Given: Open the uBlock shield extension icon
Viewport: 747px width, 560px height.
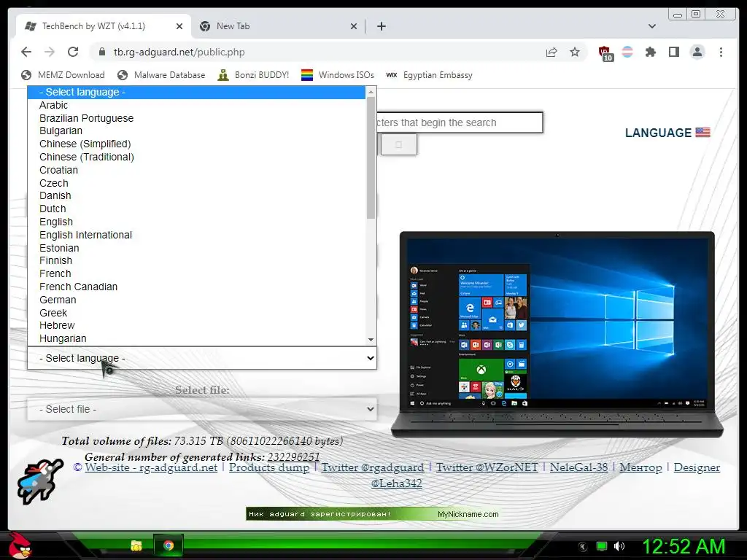Looking at the screenshot, I should pyautogui.click(x=605, y=52).
